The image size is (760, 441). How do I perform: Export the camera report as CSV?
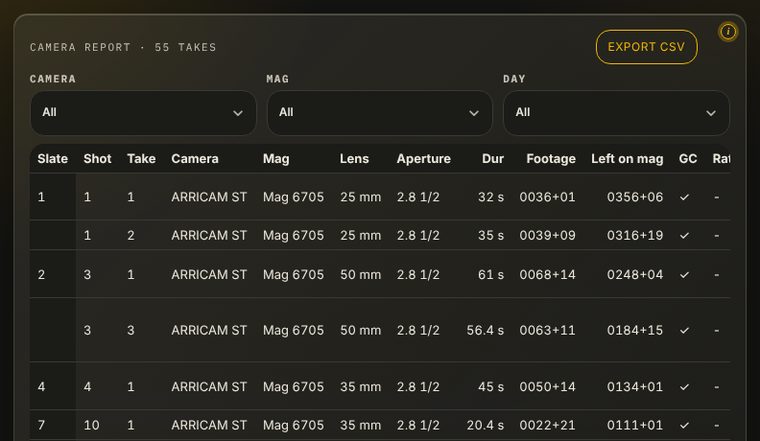coord(646,47)
